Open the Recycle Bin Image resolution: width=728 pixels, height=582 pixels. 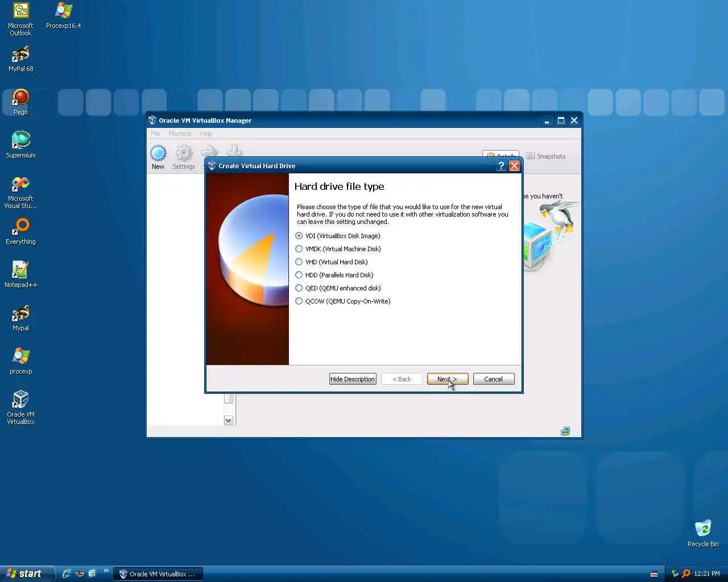(x=703, y=534)
